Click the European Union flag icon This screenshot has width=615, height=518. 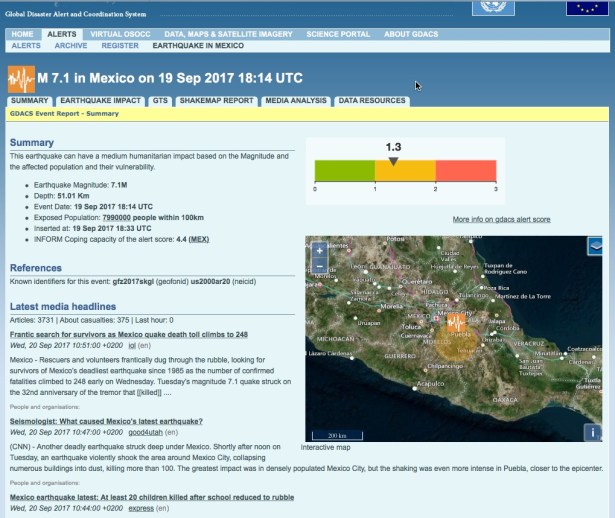[x=586, y=9]
